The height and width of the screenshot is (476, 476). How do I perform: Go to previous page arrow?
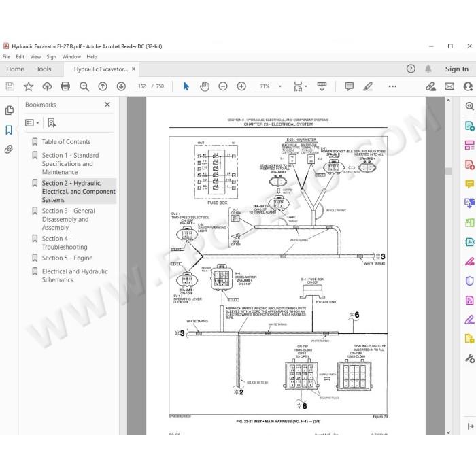pos(103,86)
